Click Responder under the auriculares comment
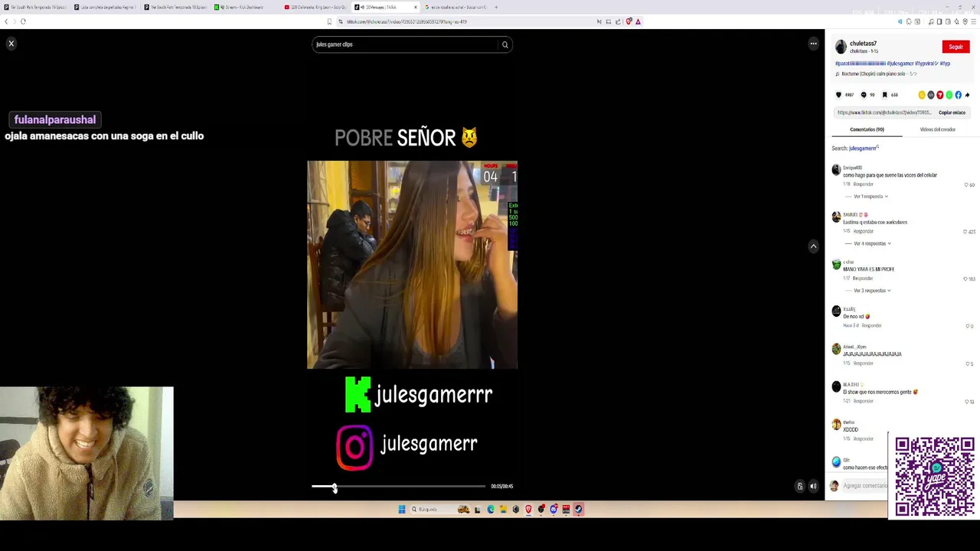This screenshot has width=980, height=551. pyautogui.click(x=863, y=231)
